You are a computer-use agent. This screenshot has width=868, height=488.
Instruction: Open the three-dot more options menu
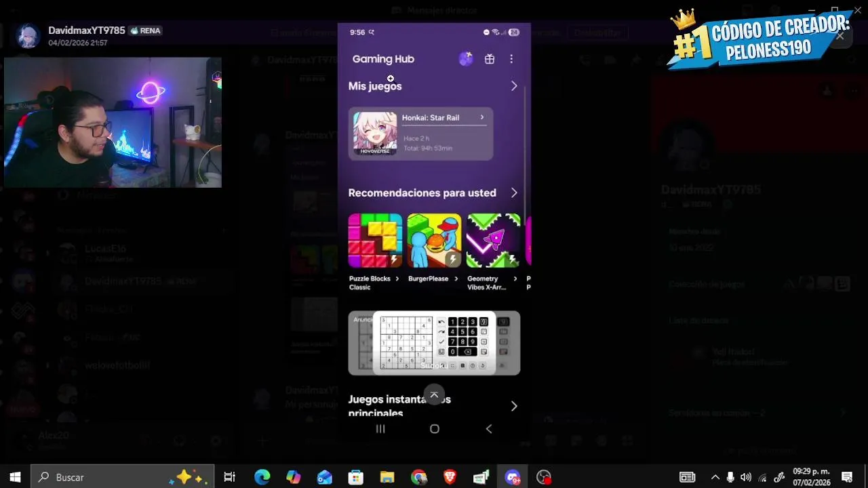[511, 59]
